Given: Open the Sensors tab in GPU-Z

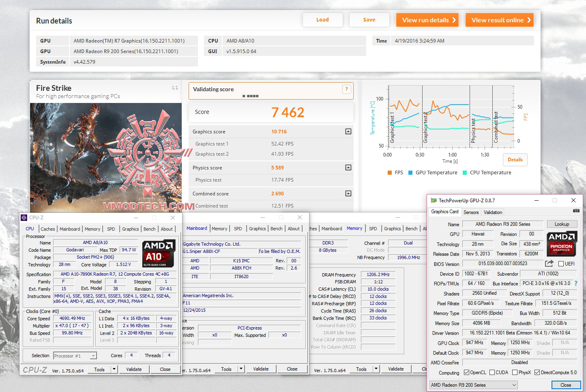Looking at the screenshot, I should tap(471, 212).
